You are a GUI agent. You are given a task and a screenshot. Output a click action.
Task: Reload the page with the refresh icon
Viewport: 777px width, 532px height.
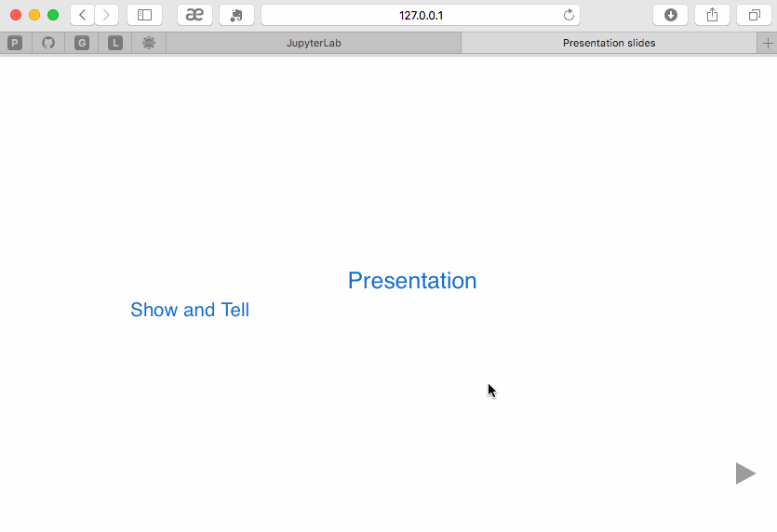[569, 15]
